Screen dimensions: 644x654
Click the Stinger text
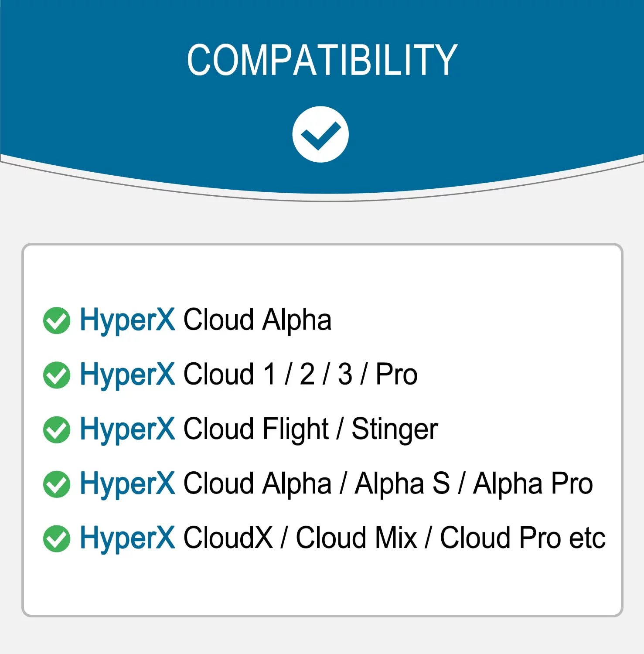click(395, 429)
